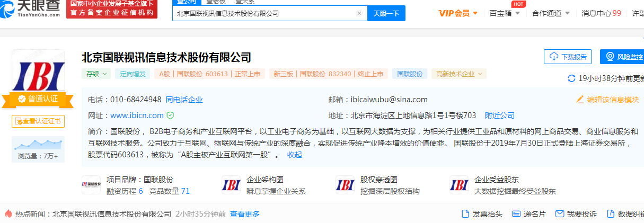The height and width of the screenshot is (223, 644).
Task: Click the 普通认证 badge
Action: 38,99
